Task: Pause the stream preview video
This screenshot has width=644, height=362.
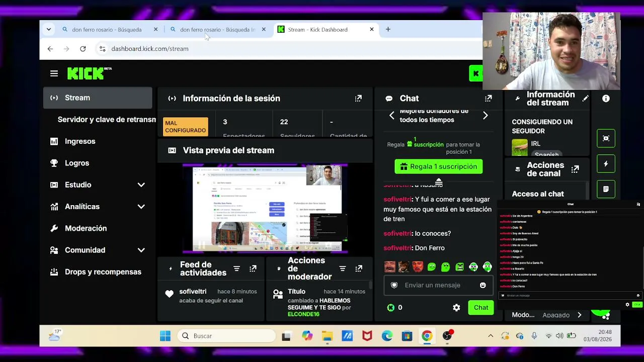Action: [201, 246]
